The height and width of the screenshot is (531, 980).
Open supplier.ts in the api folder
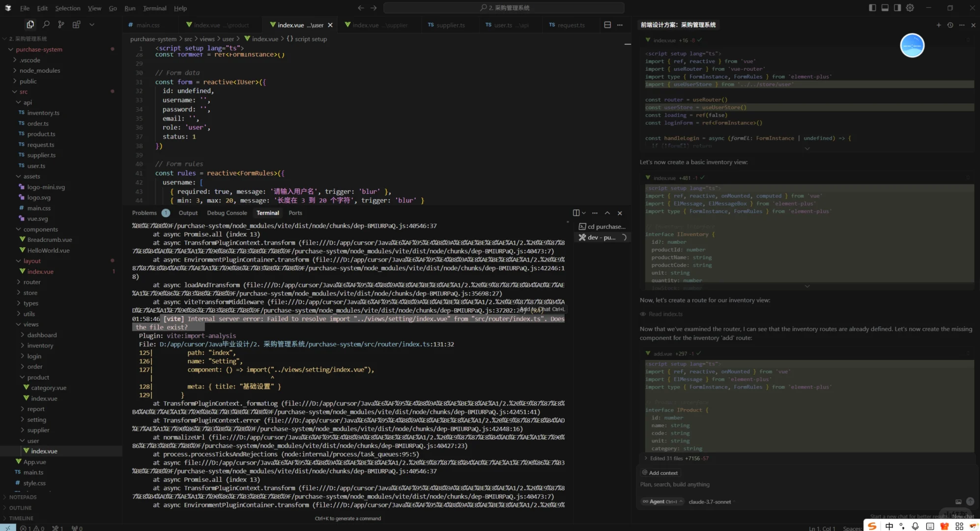click(41, 155)
